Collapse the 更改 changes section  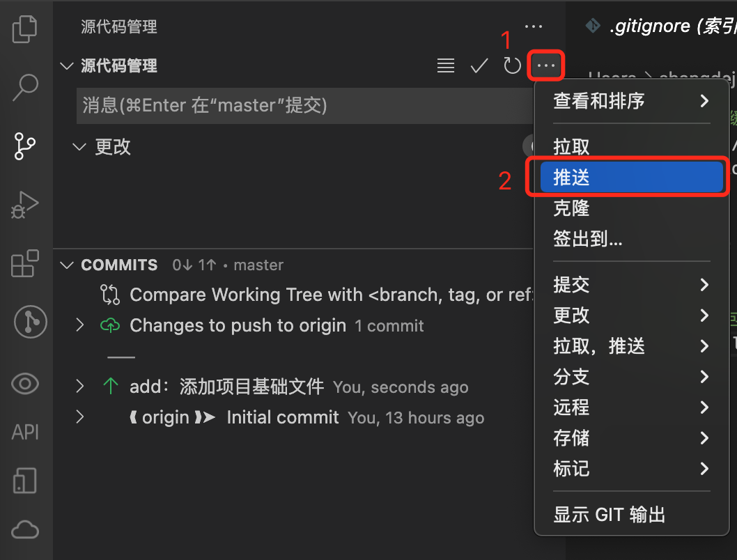click(79, 147)
